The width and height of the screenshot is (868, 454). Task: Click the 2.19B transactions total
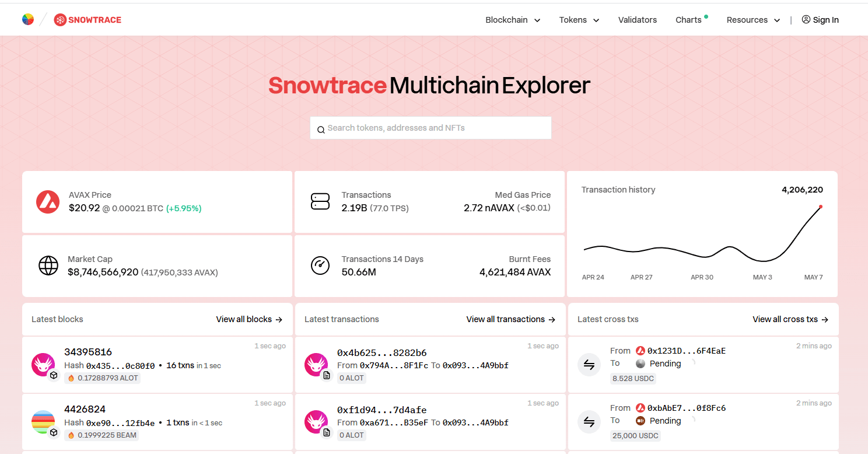[x=355, y=208]
